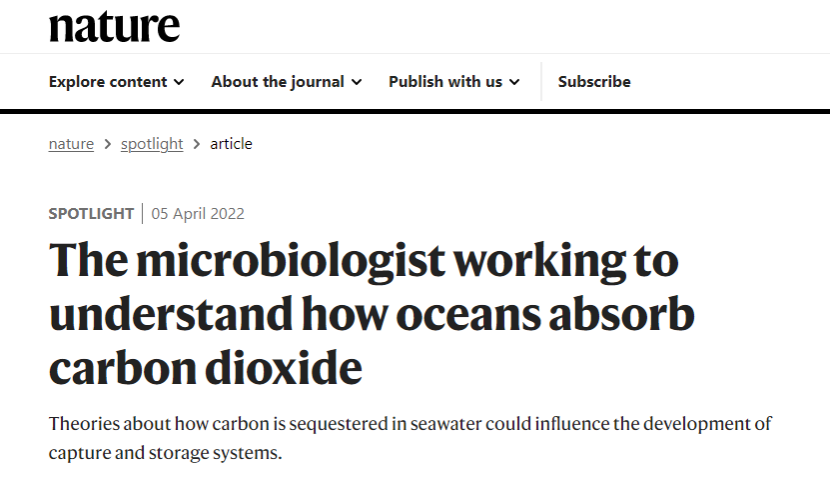830x490 pixels.
Task: Open the spotlight breadcrumb link
Action: coord(152,144)
